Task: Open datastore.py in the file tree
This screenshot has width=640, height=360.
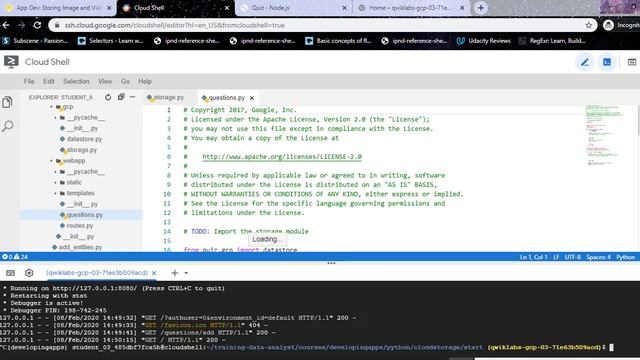Action: (x=84, y=139)
